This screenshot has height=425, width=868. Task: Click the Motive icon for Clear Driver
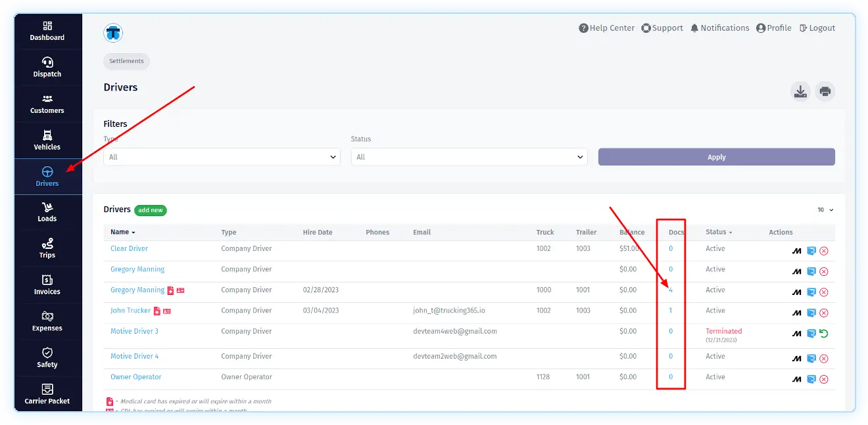pyautogui.click(x=796, y=251)
